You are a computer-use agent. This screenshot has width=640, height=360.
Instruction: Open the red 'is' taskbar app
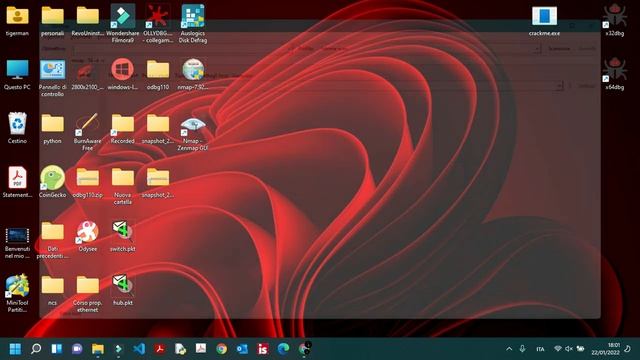263,349
